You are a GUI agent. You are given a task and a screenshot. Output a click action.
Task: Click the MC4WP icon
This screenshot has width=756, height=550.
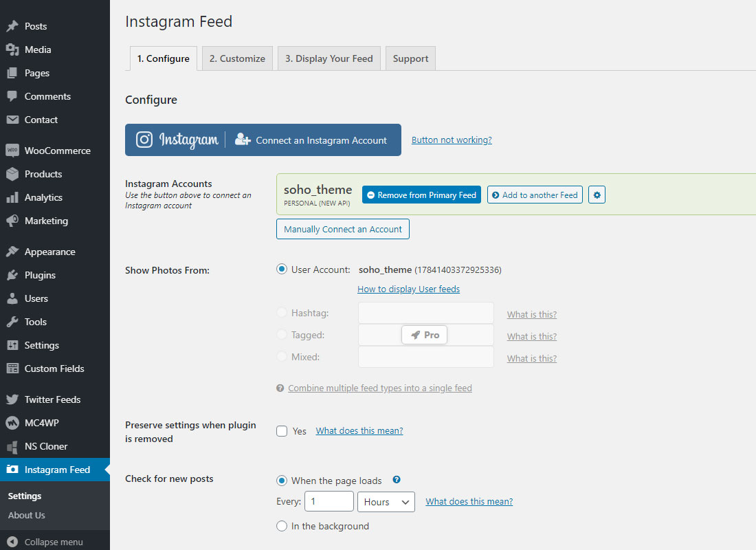click(12, 423)
